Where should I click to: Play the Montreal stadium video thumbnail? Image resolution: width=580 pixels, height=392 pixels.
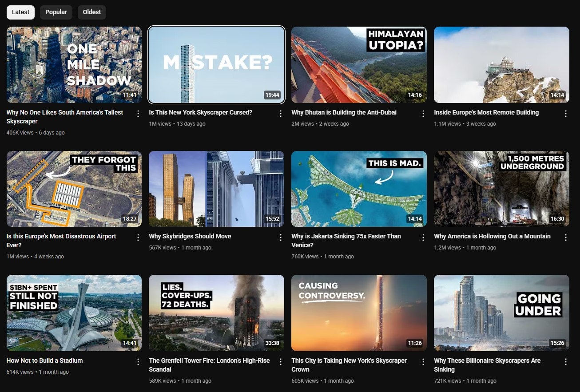74,313
